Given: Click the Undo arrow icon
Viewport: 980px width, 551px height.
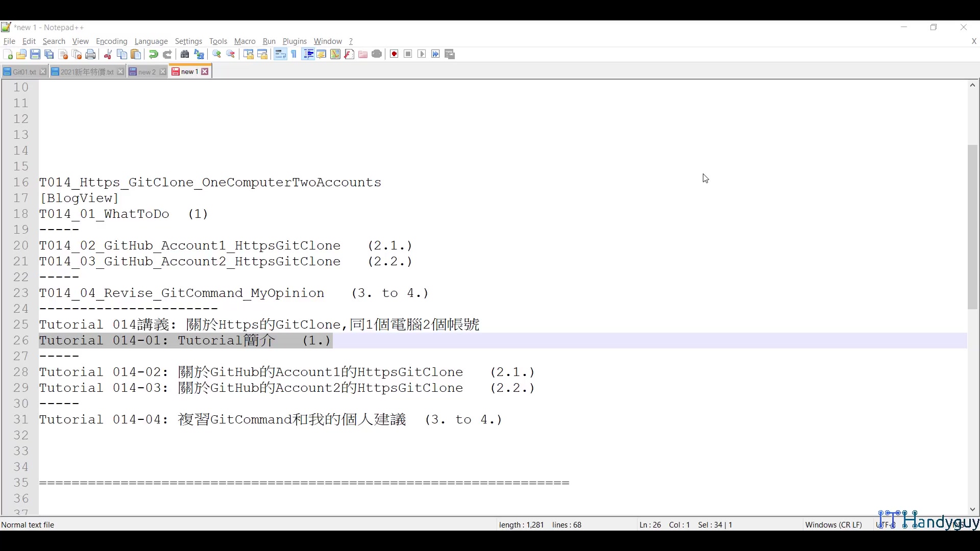Looking at the screenshot, I should click(153, 55).
